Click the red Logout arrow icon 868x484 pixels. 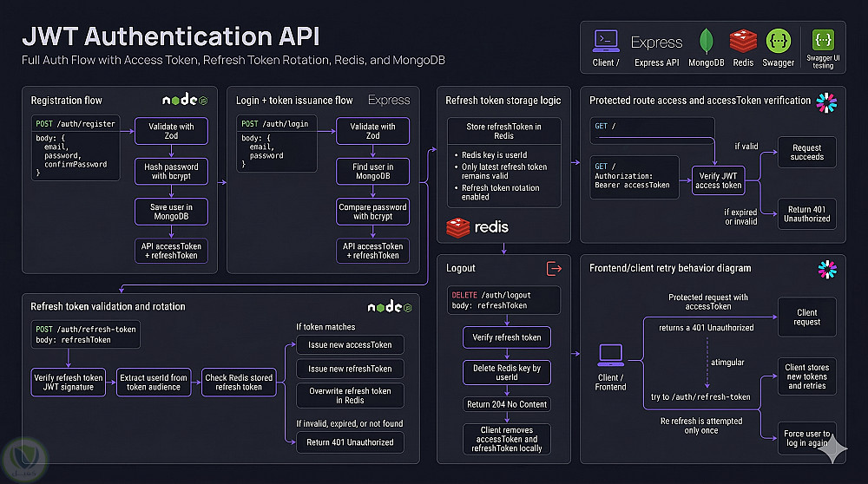click(554, 269)
